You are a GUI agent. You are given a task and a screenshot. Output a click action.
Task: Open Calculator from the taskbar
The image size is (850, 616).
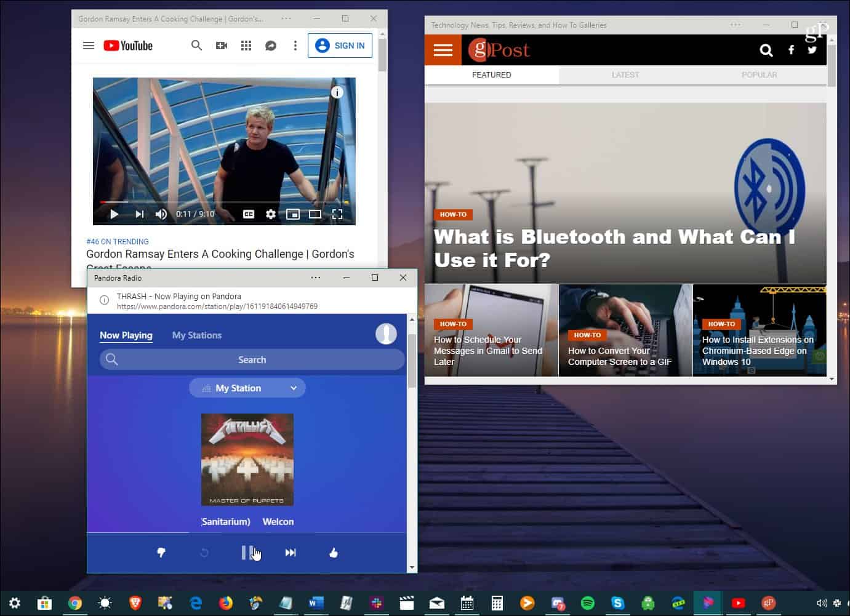[497, 603]
